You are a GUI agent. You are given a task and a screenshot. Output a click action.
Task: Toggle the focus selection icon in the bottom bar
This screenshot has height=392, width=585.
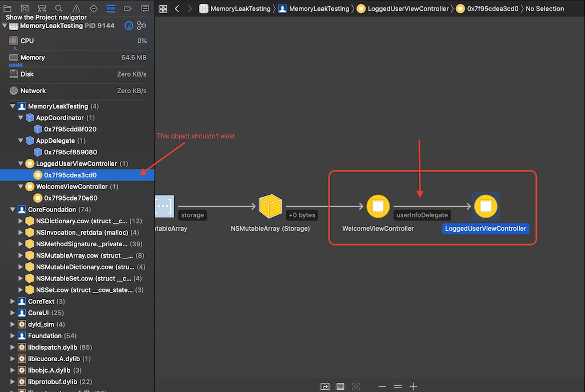(x=355, y=386)
